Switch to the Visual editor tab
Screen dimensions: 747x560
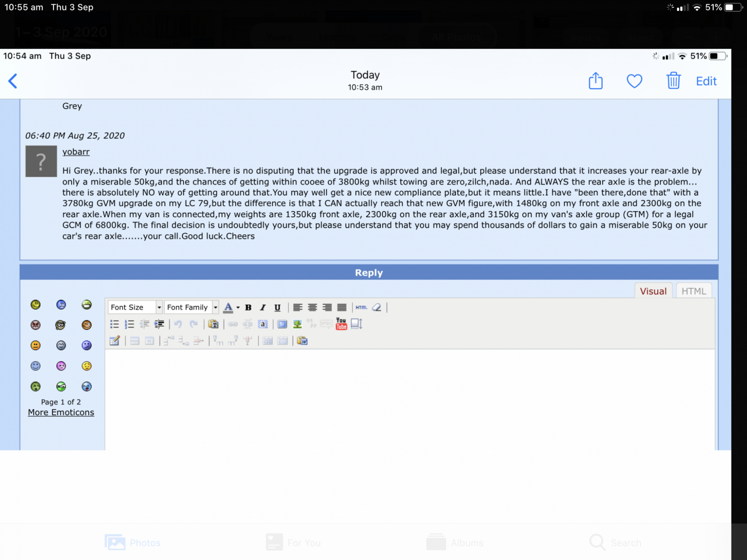[x=653, y=291]
